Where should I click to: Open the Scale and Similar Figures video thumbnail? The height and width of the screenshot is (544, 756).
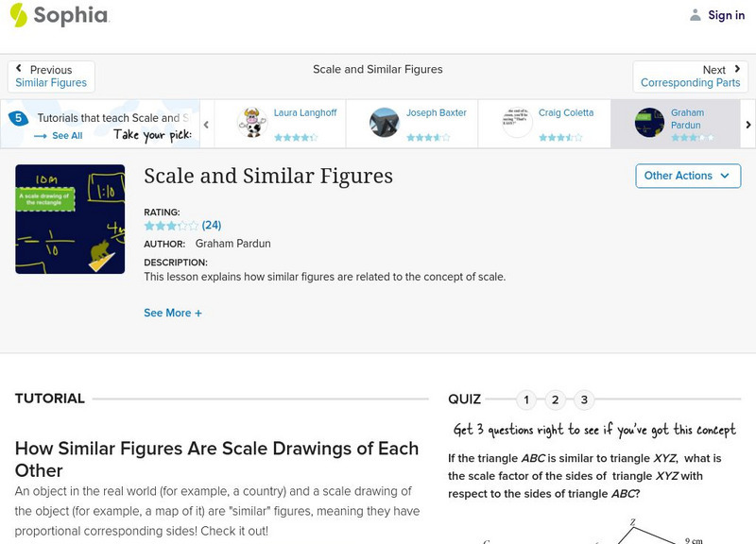click(x=70, y=219)
